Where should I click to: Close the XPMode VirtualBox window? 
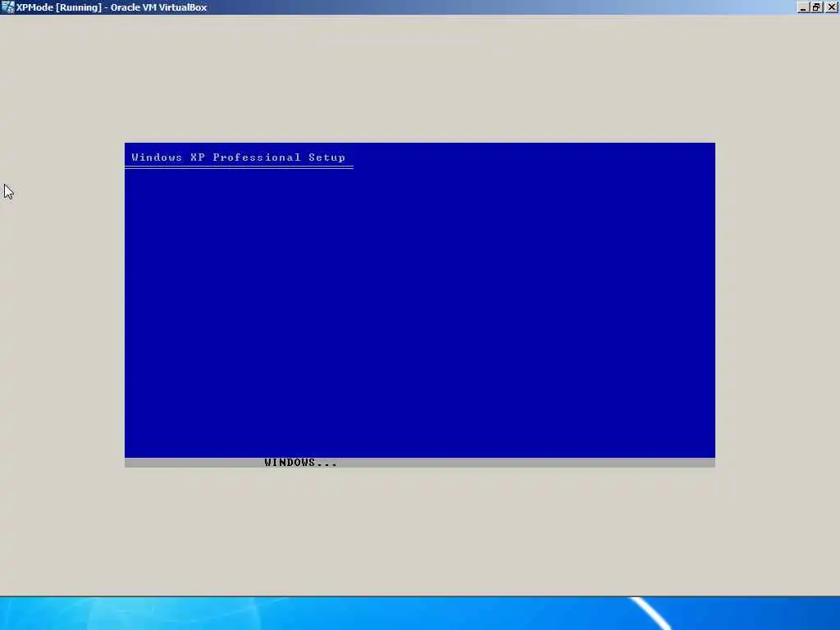tap(831, 7)
